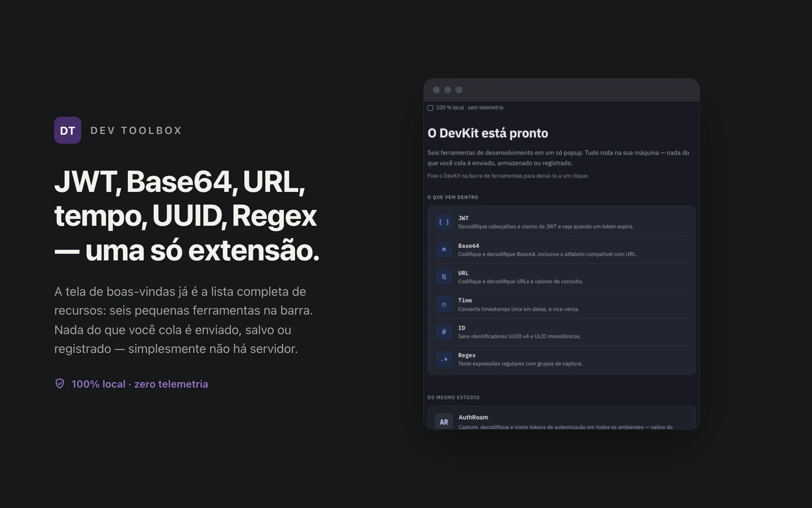Screen dimensions: 812x508
Task: Click the 'Seis ferramentas de desenvolvimento' intro paragraph
Action: 558,158
